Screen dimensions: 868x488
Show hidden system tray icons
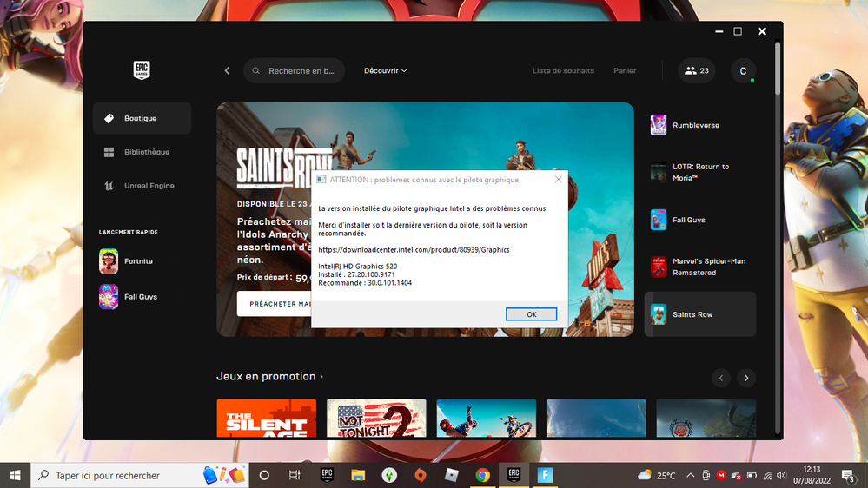(690, 475)
